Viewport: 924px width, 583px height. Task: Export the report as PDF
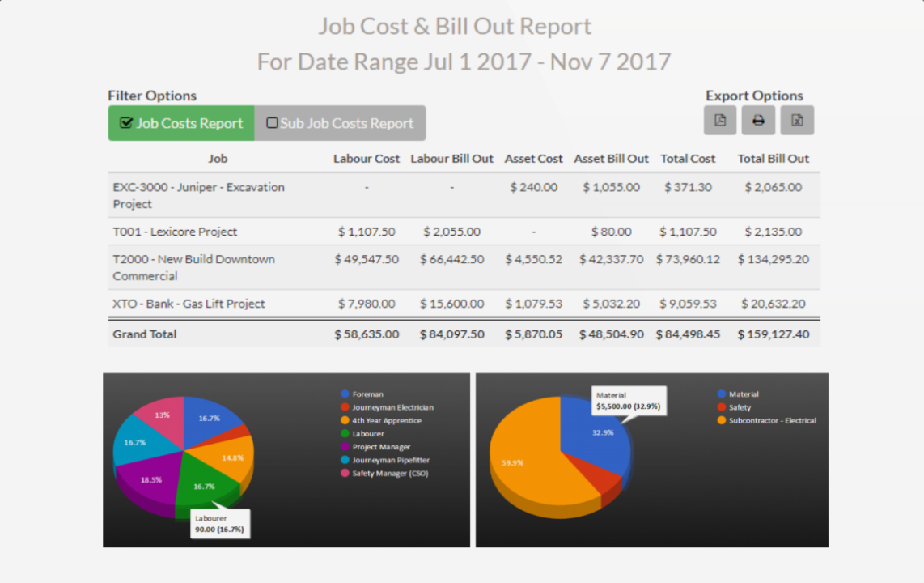[719, 121]
